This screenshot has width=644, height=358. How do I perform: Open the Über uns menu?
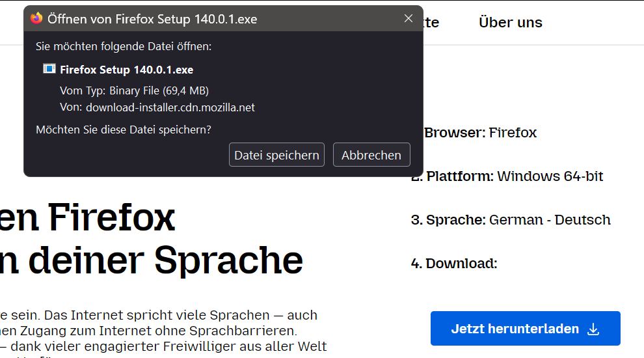pyautogui.click(x=510, y=22)
